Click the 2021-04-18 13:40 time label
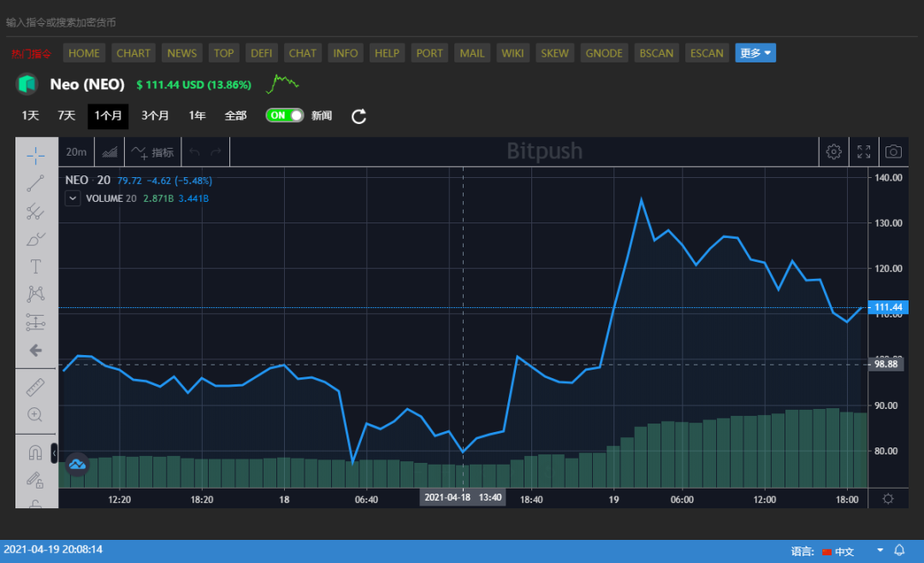The width and height of the screenshot is (924, 563). (x=463, y=498)
